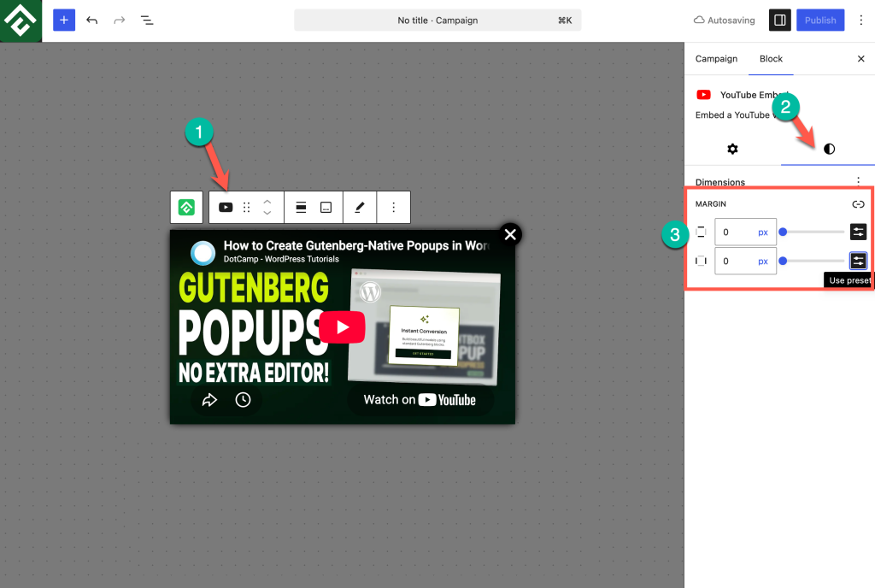The image size is (875, 588).
Task: Adjust the vertical margin slider
Action: (813, 232)
